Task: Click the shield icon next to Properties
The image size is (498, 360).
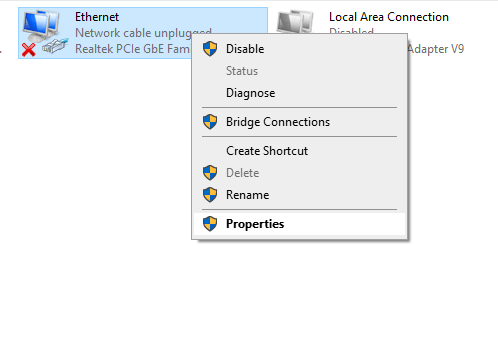Action: tap(210, 224)
